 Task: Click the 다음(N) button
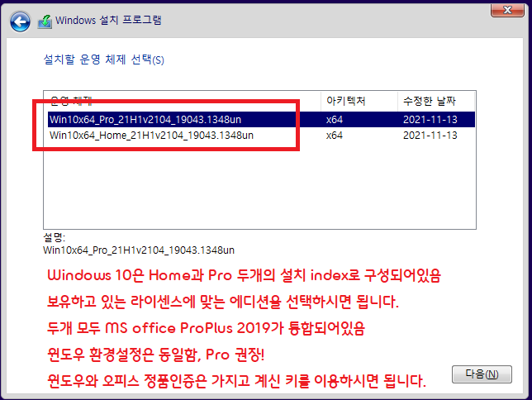pos(482,374)
